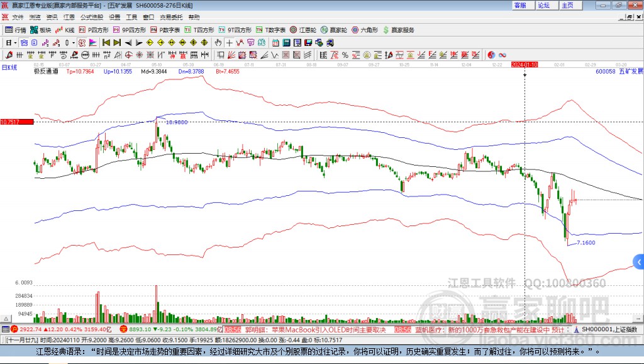Open the 板块 sector view
This screenshot has width=644, height=364.
tap(40, 30)
